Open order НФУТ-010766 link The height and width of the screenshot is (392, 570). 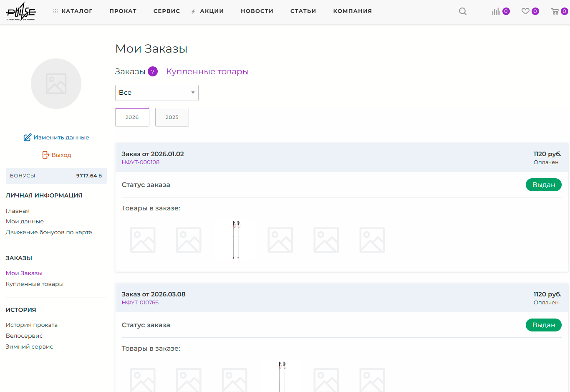(140, 303)
